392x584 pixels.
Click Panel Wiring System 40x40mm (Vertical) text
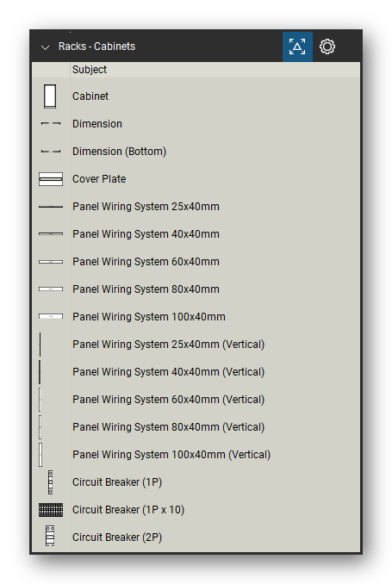tap(168, 372)
